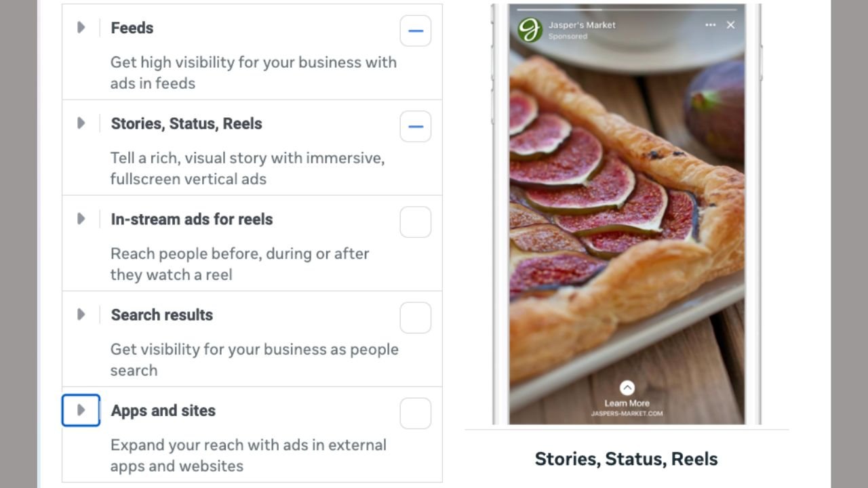868x488 pixels.
Task: Expand the Search results group
Action: click(81, 314)
